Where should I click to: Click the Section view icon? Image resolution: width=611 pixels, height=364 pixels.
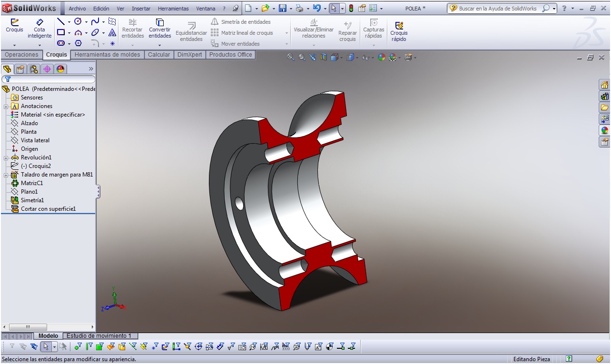point(324,57)
